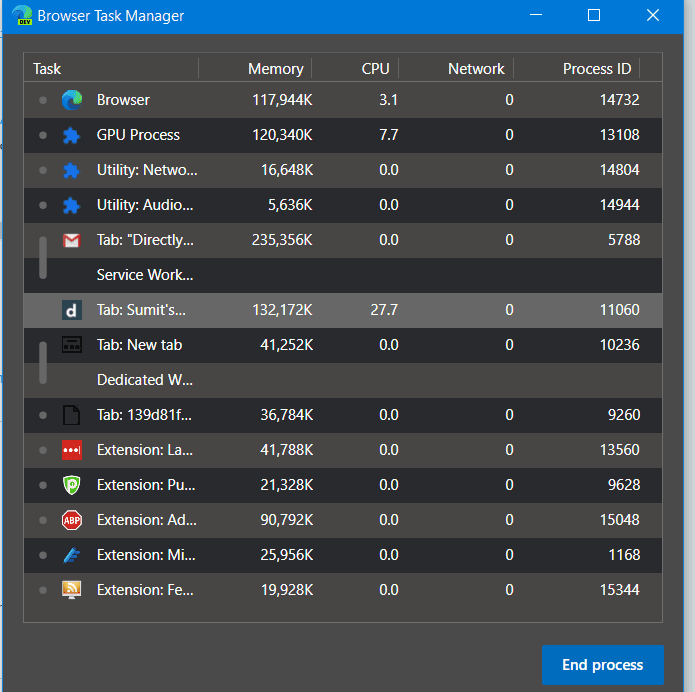
Task: Click CPU value 3.1
Action: [388, 100]
